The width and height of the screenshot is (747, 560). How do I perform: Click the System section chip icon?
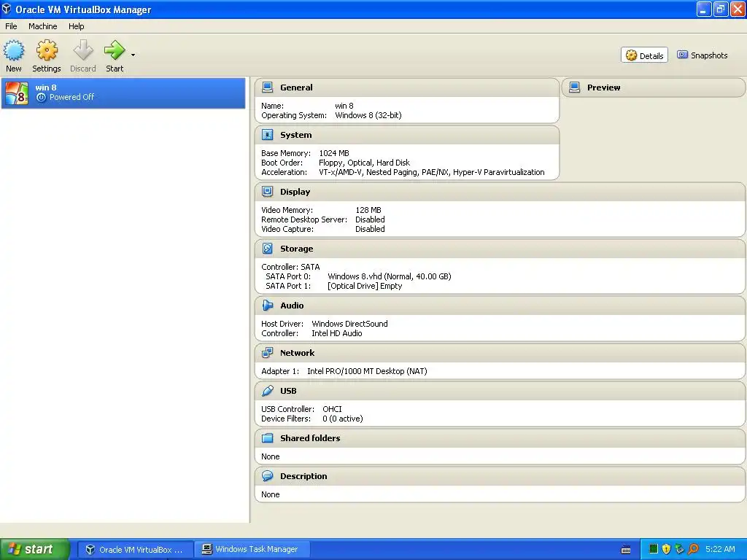click(x=267, y=135)
